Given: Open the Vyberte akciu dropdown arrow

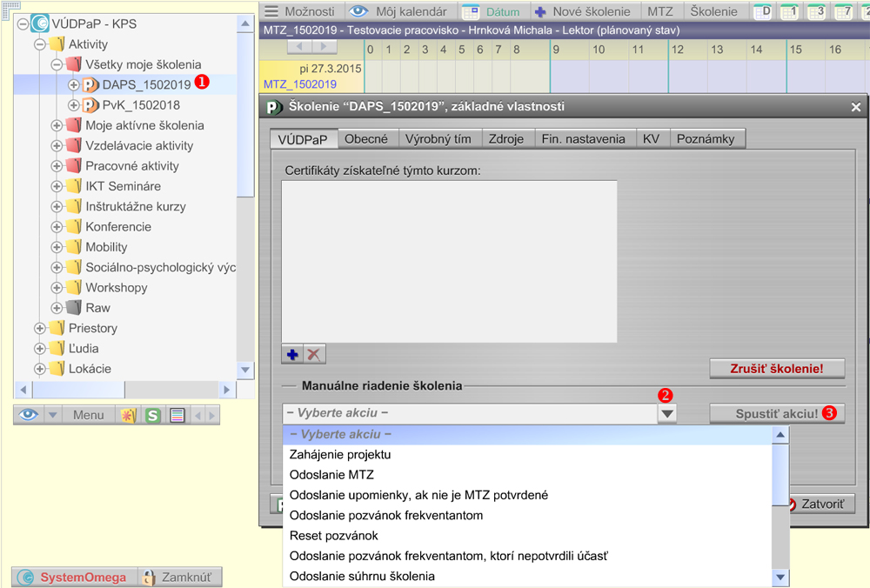Looking at the screenshot, I should 666,414.
